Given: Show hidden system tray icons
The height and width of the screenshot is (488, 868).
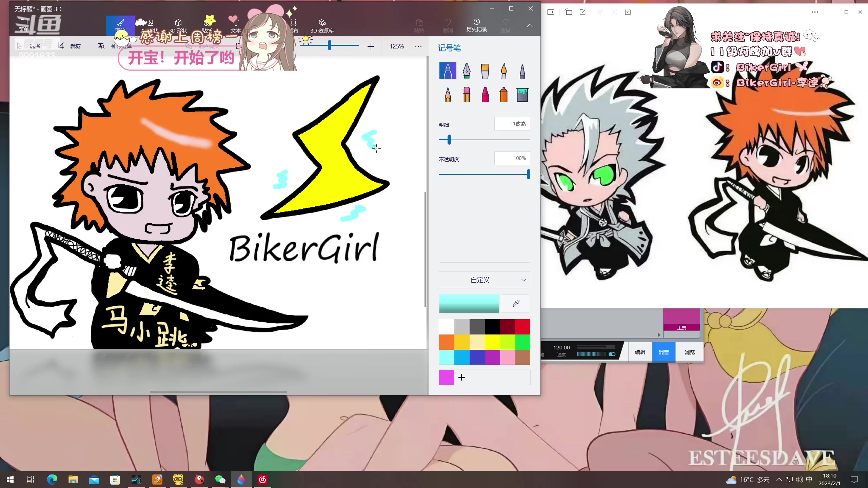Looking at the screenshot, I should (x=779, y=480).
